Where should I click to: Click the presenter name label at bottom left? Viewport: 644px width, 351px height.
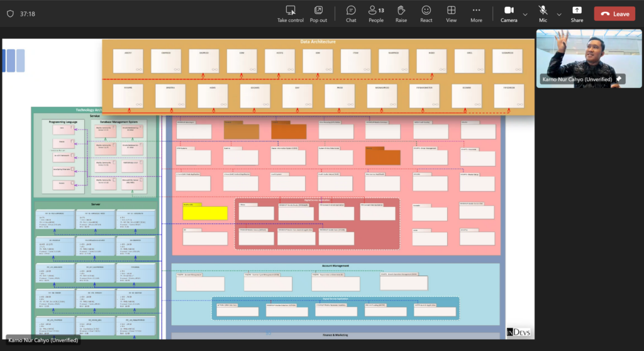(x=43, y=340)
